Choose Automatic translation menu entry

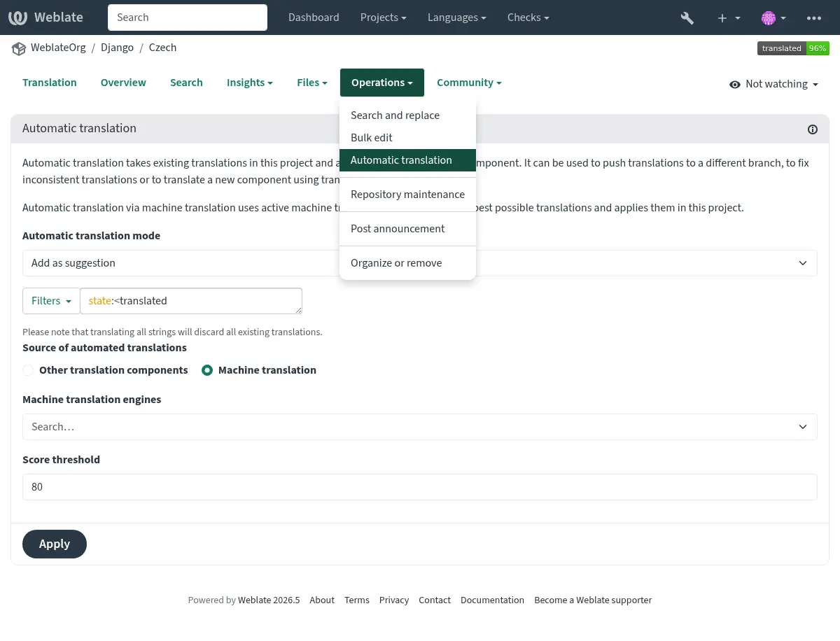407,160
